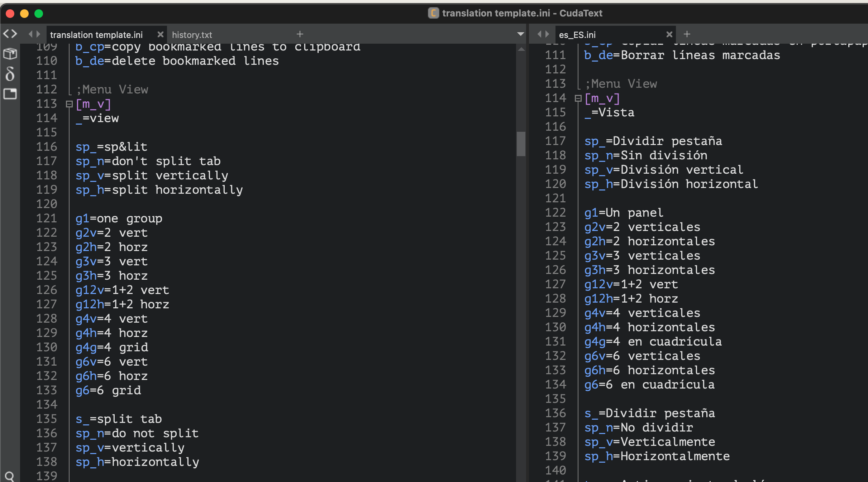
Task: Open the left group tab list dropdown
Action: tap(521, 34)
